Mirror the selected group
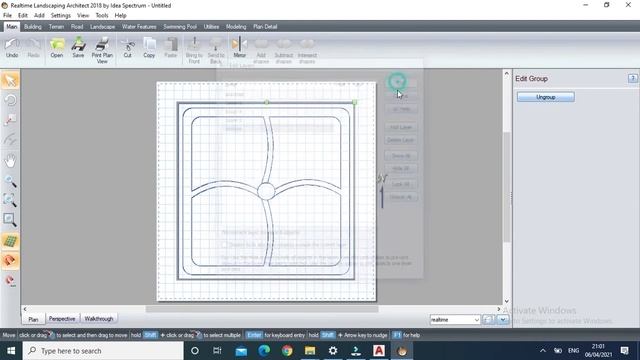This screenshot has width=640, height=360. click(240, 47)
